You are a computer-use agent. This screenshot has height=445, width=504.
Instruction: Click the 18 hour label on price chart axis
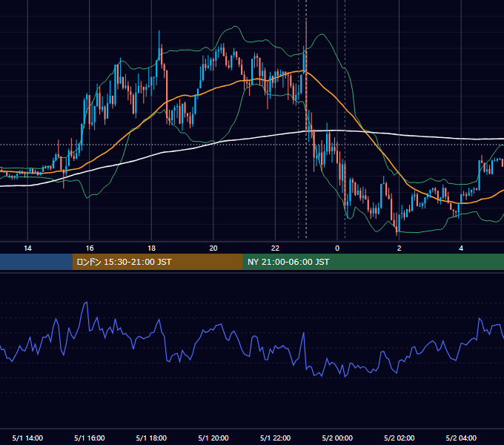tap(151, 248)
